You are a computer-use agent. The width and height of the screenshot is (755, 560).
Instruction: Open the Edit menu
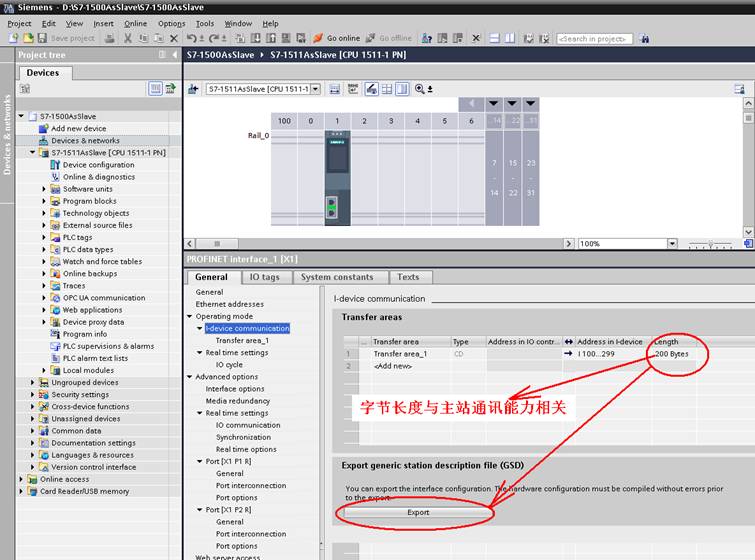click(x=48, y=23)
